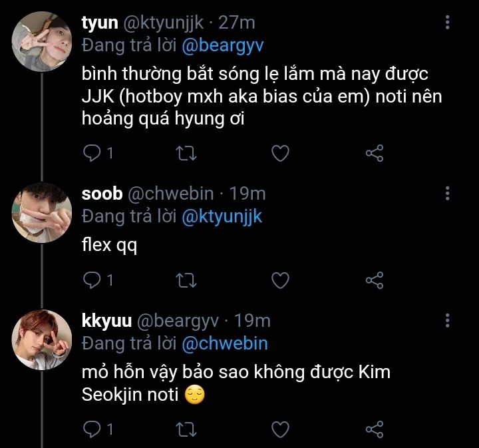Image resolution: width=479 pixels, height=448 pixels.
Task: Like tyun's tweet with the heart
Action: tap(281, 154)
